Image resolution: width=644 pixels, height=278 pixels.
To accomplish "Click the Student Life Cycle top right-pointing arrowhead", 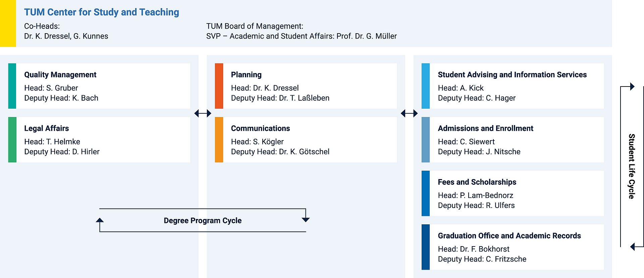I will tap(632, 87).
